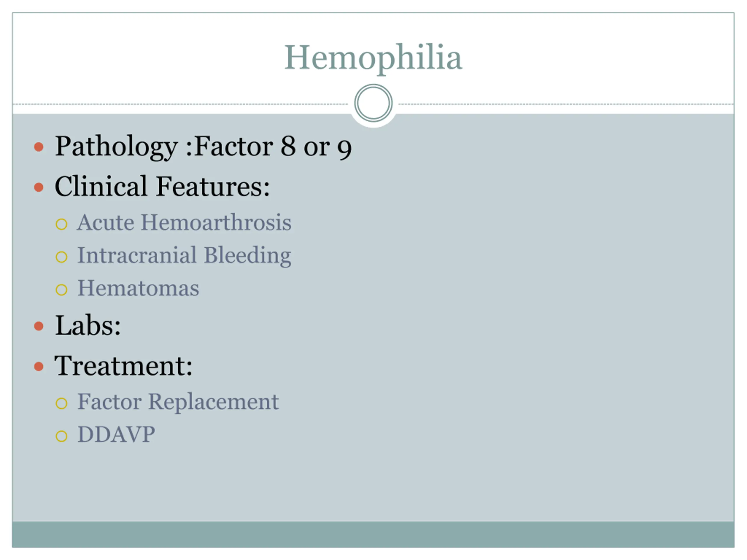
Task: Select the DDAVP text
Action: coord(116,434)
